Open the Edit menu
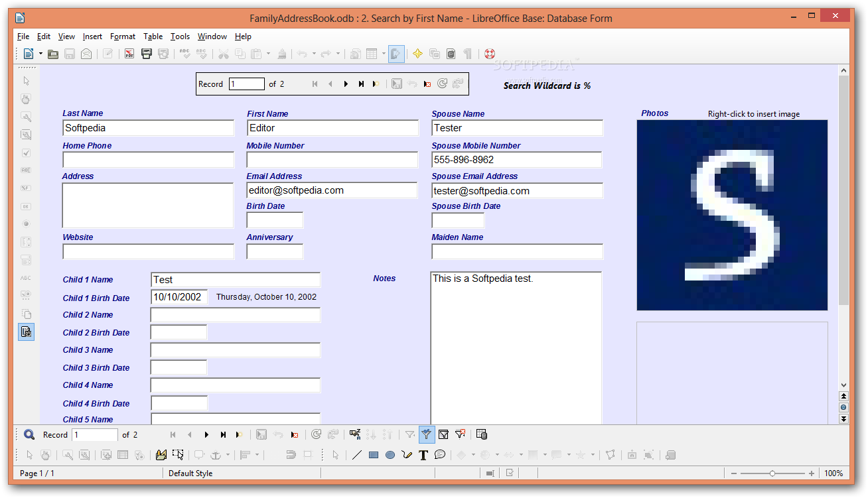The height and width of the screenshot is (498, 868). (x=44, y=36)
